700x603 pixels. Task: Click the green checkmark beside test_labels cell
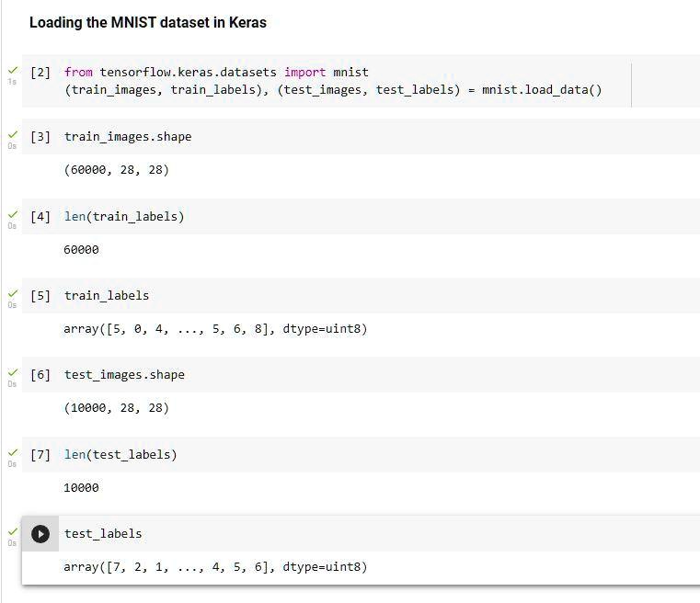pos(13,531)
